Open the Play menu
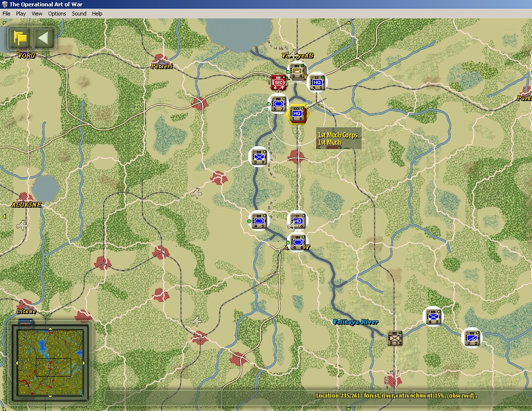532x411 pixels. tap(21, 14)
